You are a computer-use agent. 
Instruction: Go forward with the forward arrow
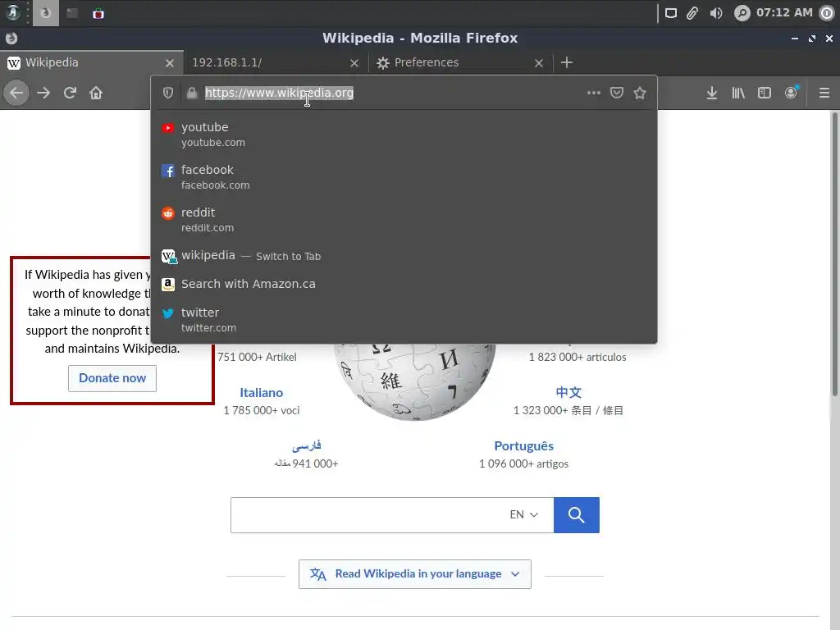43,93
